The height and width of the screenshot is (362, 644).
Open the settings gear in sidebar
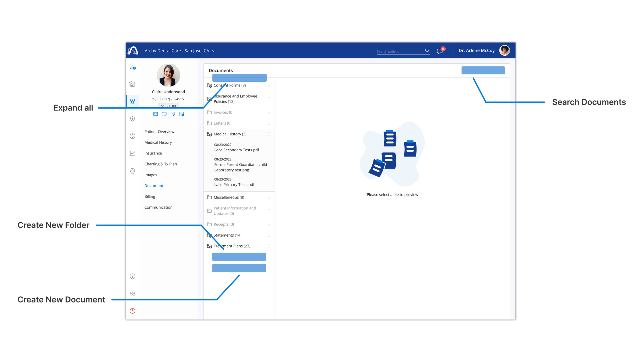click(132, 294)
